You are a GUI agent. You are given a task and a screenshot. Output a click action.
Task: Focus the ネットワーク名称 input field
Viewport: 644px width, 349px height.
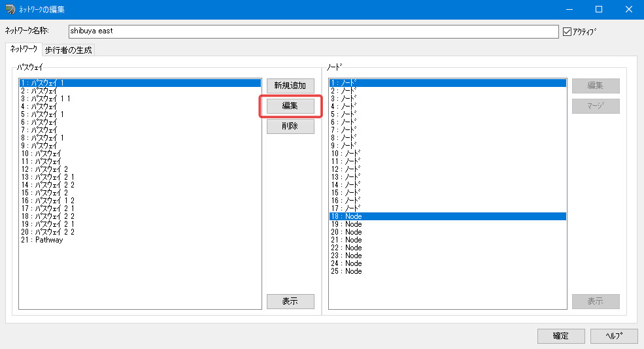313,31
